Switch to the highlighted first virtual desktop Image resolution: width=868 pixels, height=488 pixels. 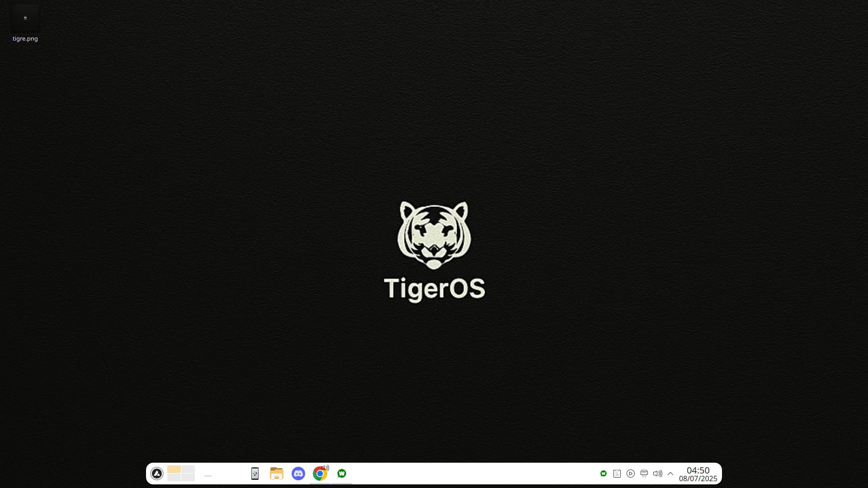174,469
